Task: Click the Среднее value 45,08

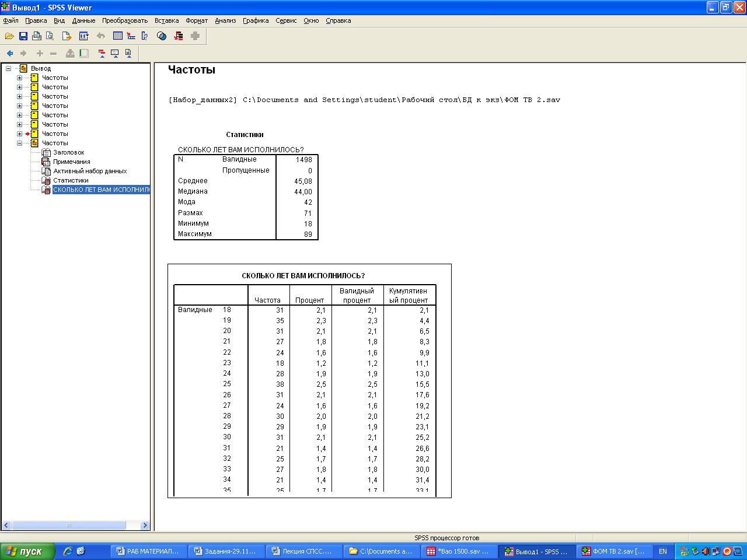Action: [303, 181]
